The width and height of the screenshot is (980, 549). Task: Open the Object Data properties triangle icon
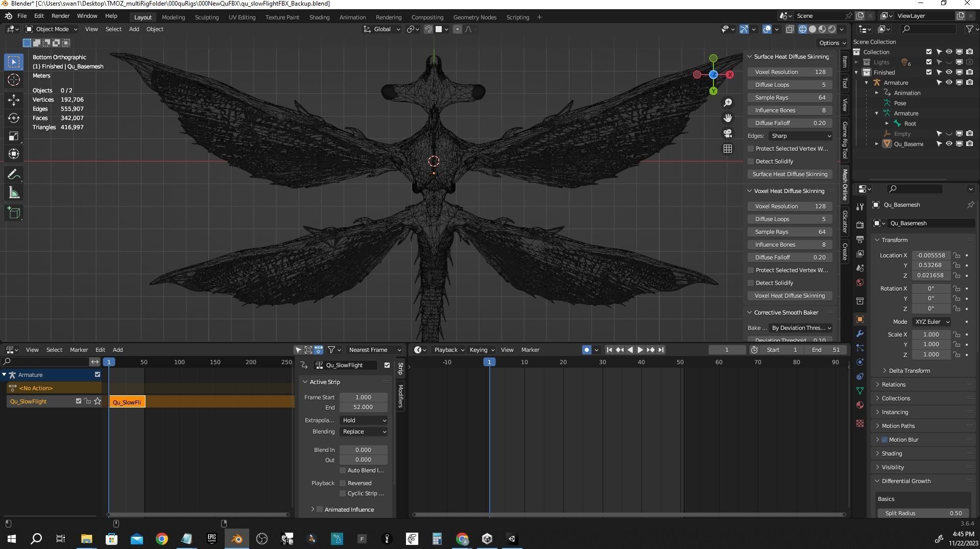pyautogui.click(x=860, y=391)
